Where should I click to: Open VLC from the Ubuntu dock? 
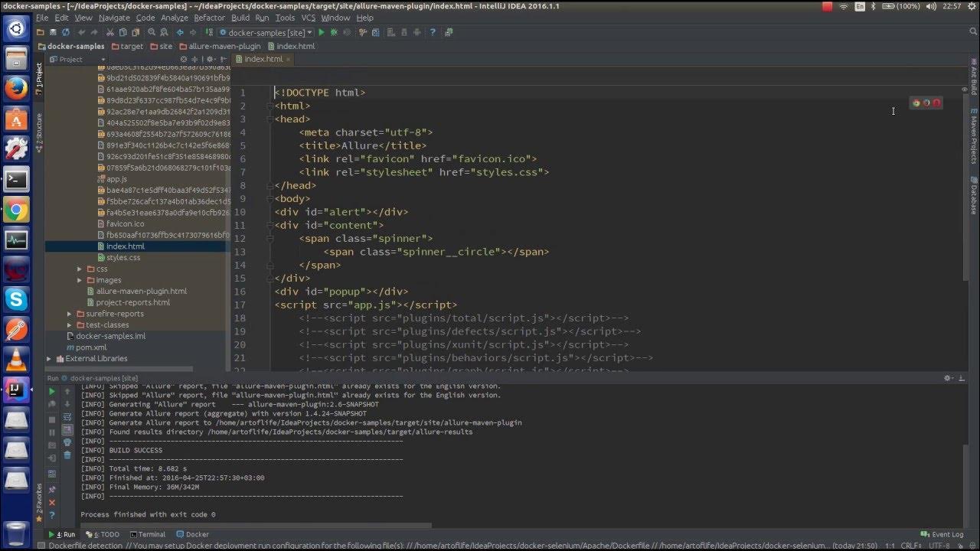(16, 359)
